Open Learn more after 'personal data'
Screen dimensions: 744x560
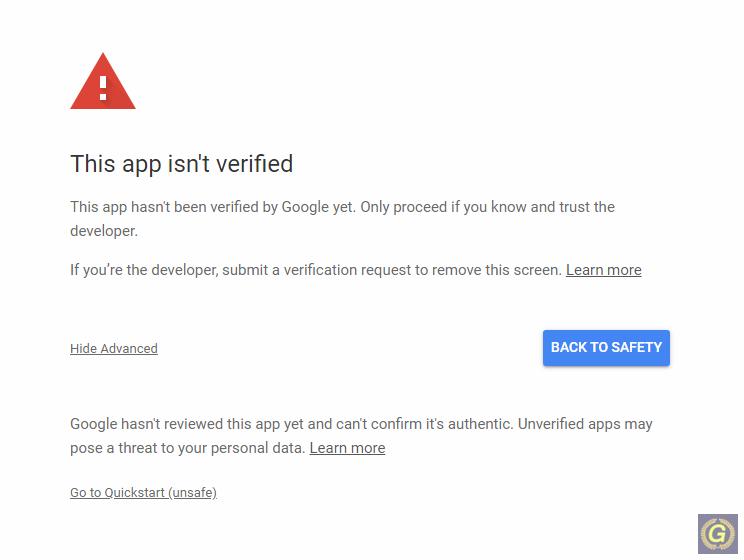[347, 448]
